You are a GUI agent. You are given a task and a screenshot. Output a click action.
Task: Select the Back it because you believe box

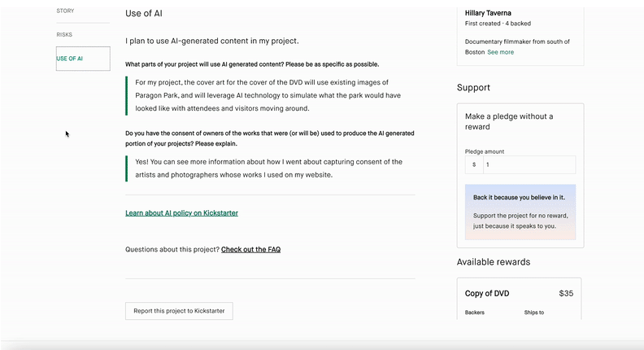tap(520, 212)
